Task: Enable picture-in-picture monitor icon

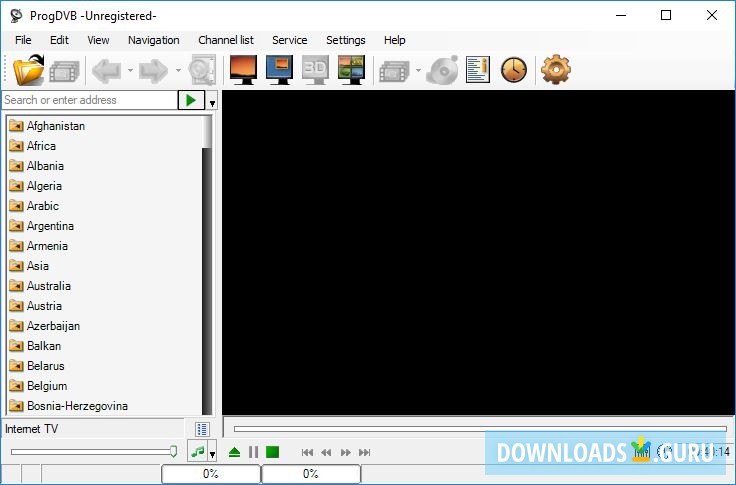Action: 280,70
